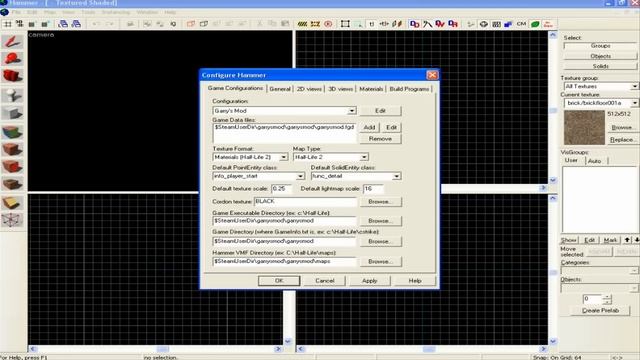Click the Load Window State icon
The image size is (640, 360).
(63, 24)
